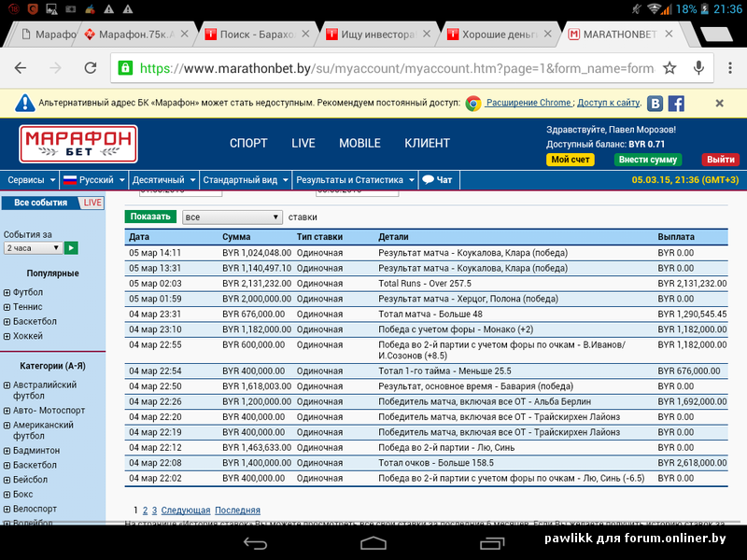Open the все bets filter dropdown

pos(232,217)
